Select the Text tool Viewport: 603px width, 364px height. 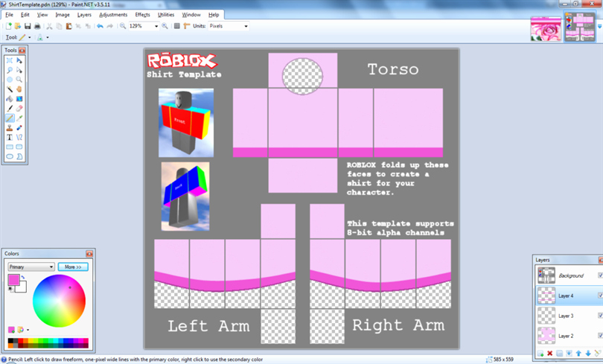pos(10,137)
